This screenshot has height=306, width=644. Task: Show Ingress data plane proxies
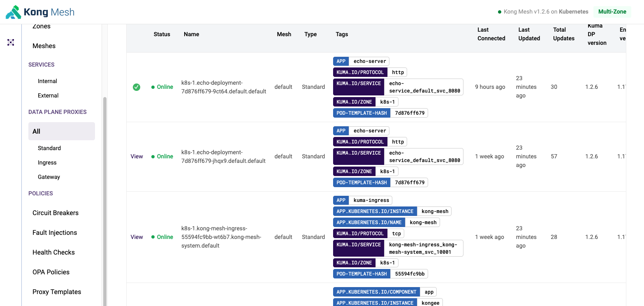(x=47, y=162)
